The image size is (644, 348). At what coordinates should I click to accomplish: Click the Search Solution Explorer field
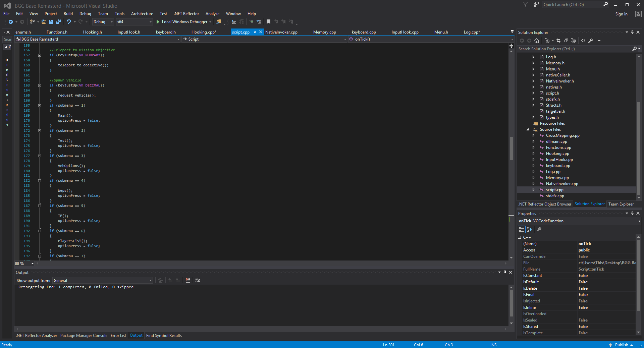(575, 49)
